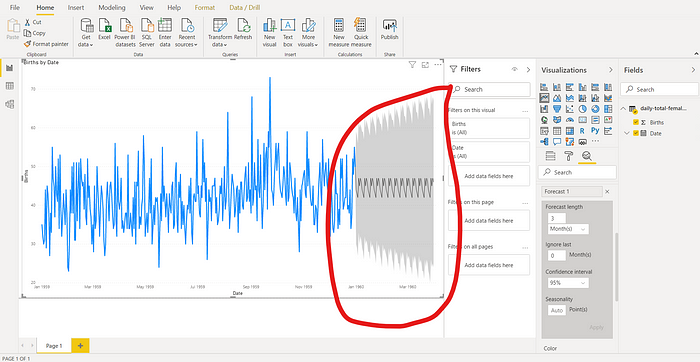Screen dimensions: 700x362
Task: Create a New measure
Action: [339, 33]
